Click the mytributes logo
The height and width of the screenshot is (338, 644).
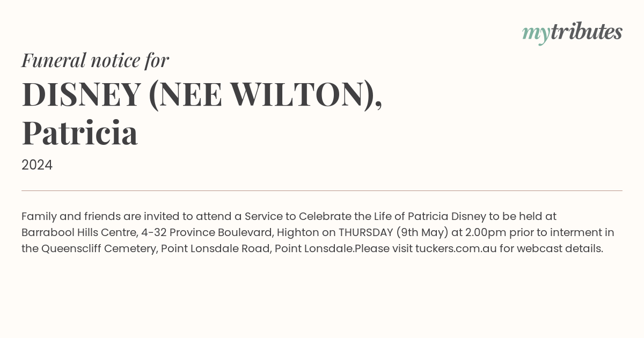(x=572, y=33)
